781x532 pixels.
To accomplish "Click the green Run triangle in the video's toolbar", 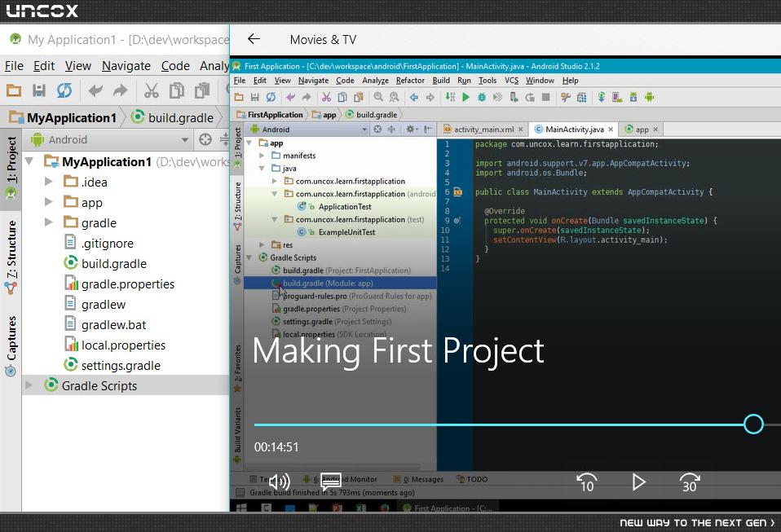I will [x=466, y=97].
